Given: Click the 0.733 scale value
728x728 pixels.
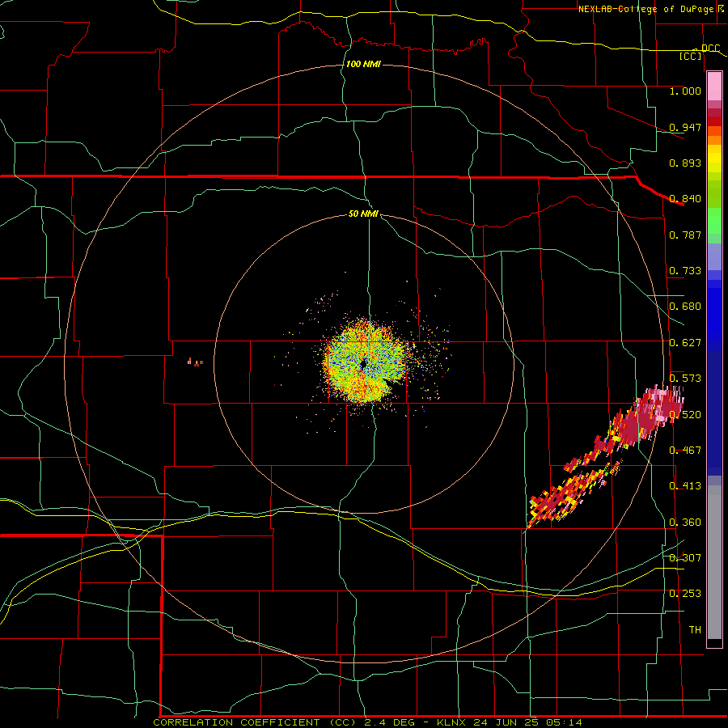Looking at the screenshot, I should tap(685, 271).
